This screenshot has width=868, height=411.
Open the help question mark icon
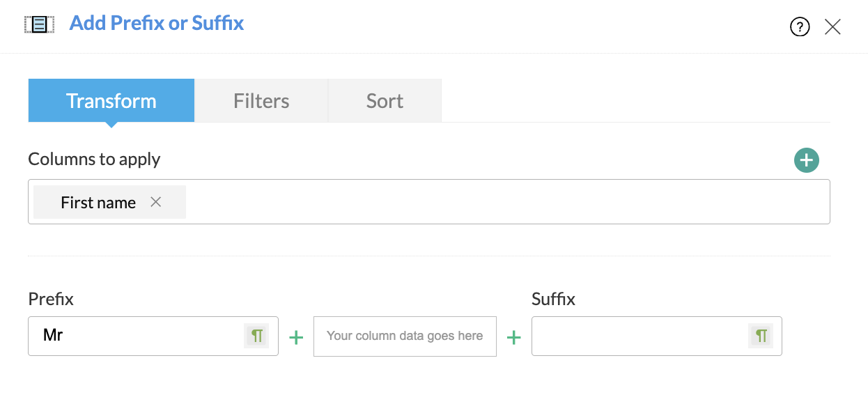click(800, 27)
